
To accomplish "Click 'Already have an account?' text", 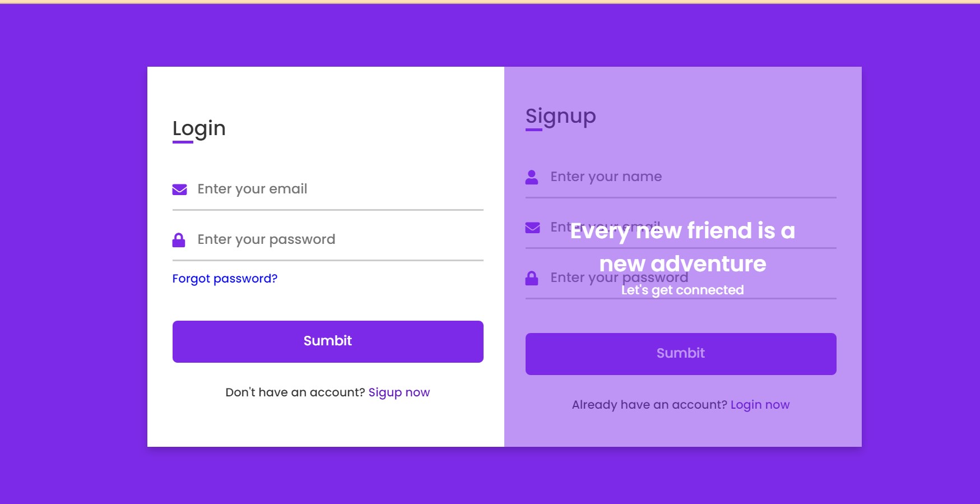I will (x=649, y=405).
